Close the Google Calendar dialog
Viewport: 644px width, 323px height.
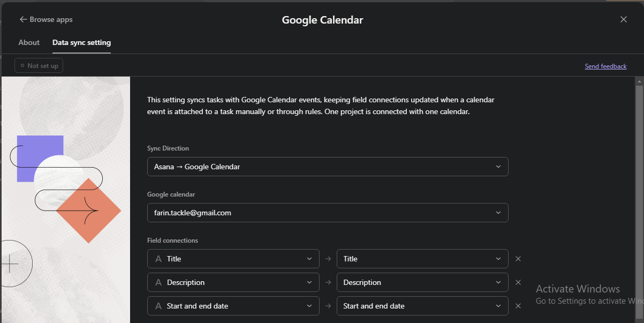(623, 19)
